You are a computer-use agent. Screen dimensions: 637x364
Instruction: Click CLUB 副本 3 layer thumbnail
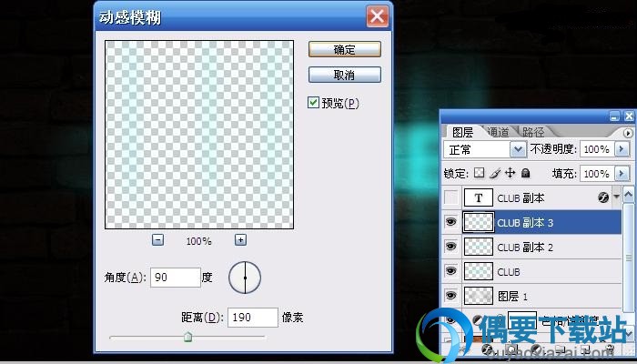[x=479, y=222]
